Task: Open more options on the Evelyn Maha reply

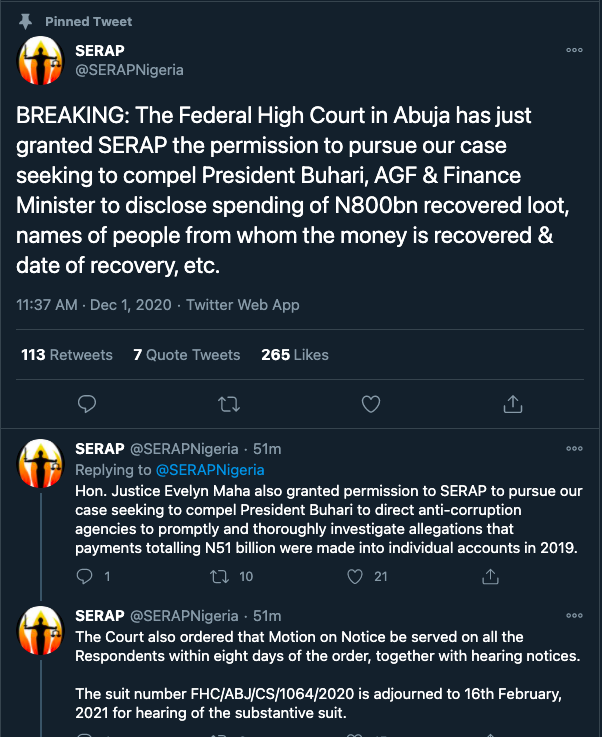Action: [574, 449]
